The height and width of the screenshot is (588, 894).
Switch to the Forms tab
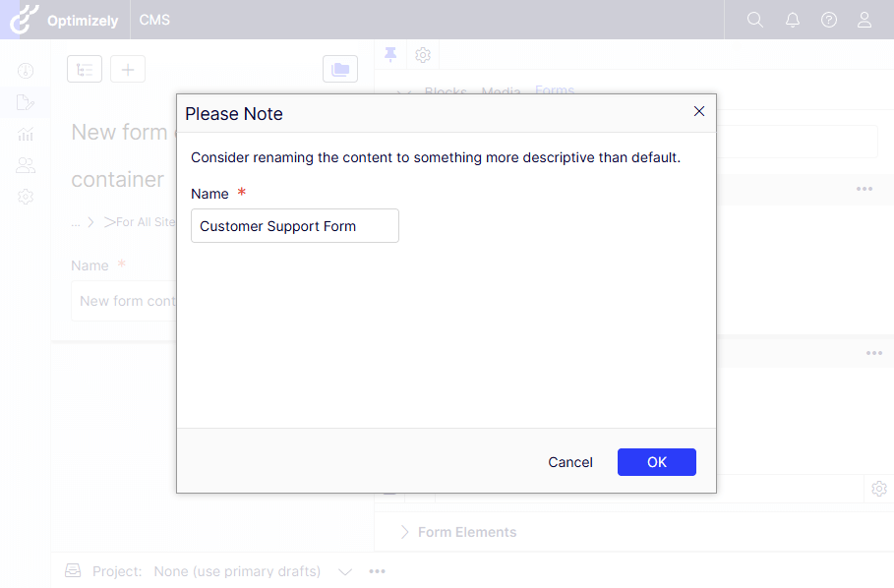click(x=555, y=90)
